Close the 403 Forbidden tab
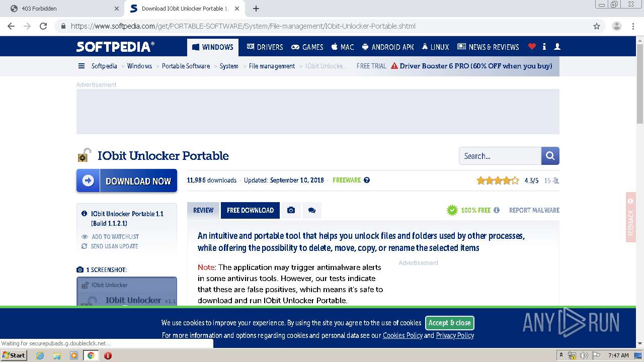 tap(117, 9)
